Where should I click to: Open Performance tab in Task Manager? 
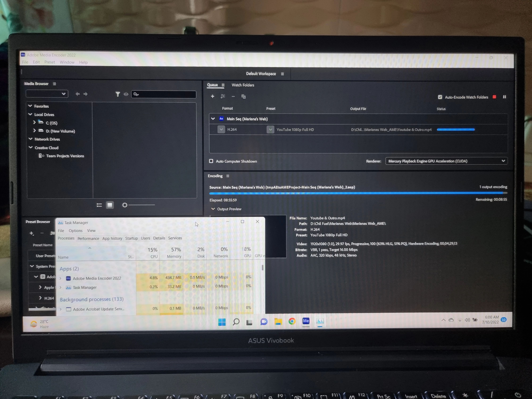[x=88, y=238]
